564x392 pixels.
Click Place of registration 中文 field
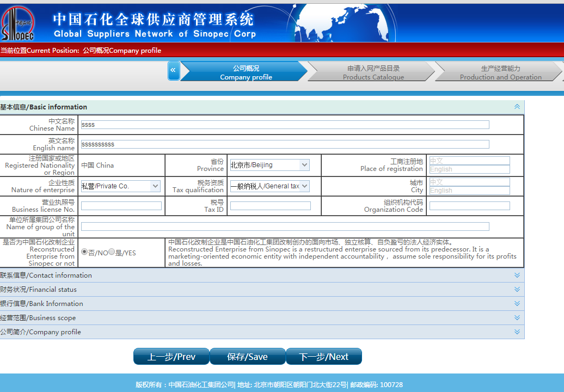tap(469, 161)
